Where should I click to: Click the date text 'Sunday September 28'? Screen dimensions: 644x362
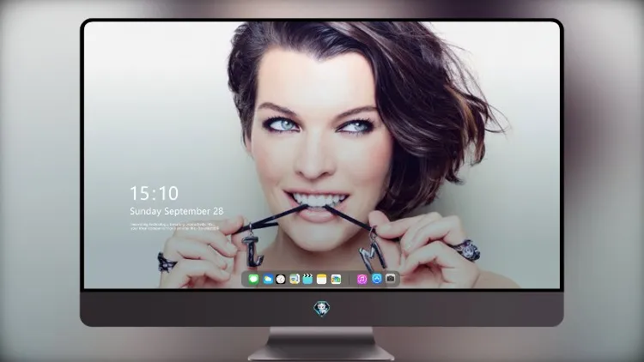click(177, 211)
